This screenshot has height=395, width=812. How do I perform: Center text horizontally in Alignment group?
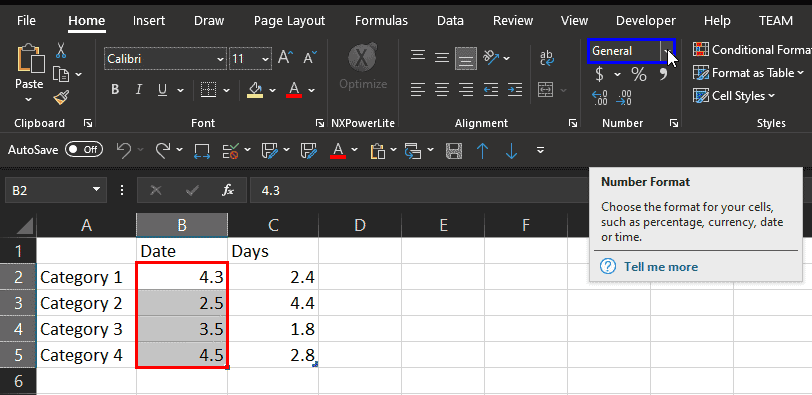coord(442,90)
